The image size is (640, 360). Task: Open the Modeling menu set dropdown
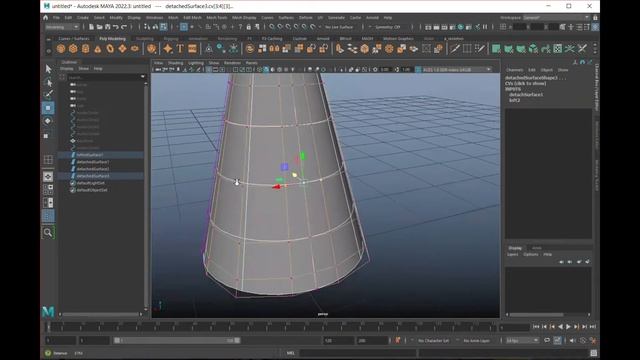pyautogui.click(x=62, y=27)
